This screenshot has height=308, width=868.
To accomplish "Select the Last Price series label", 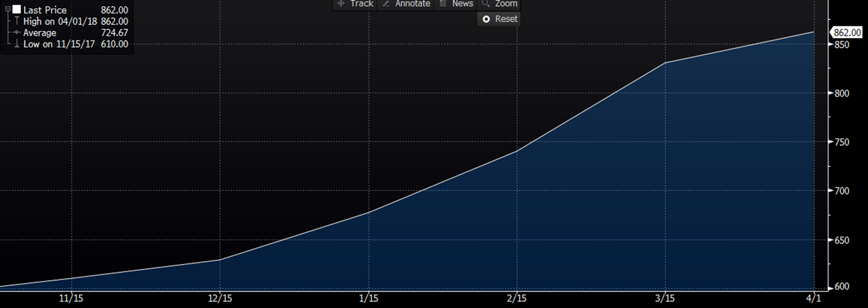I will click(x=45, y=10).
